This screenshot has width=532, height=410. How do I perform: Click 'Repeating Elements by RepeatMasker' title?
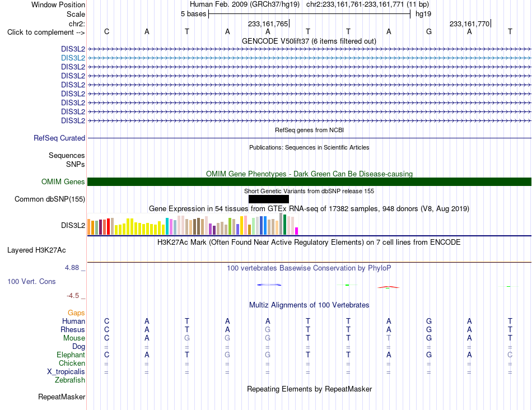(309, 389)
